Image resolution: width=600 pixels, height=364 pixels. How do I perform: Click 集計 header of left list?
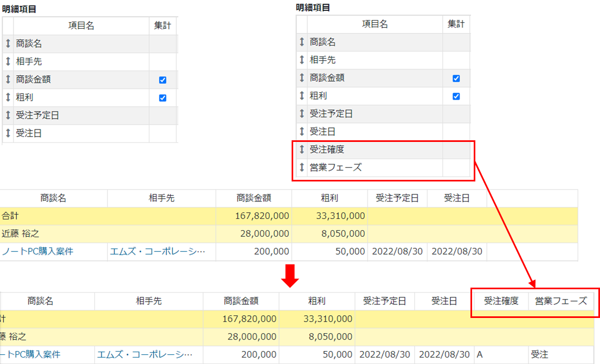click(163, 25)
